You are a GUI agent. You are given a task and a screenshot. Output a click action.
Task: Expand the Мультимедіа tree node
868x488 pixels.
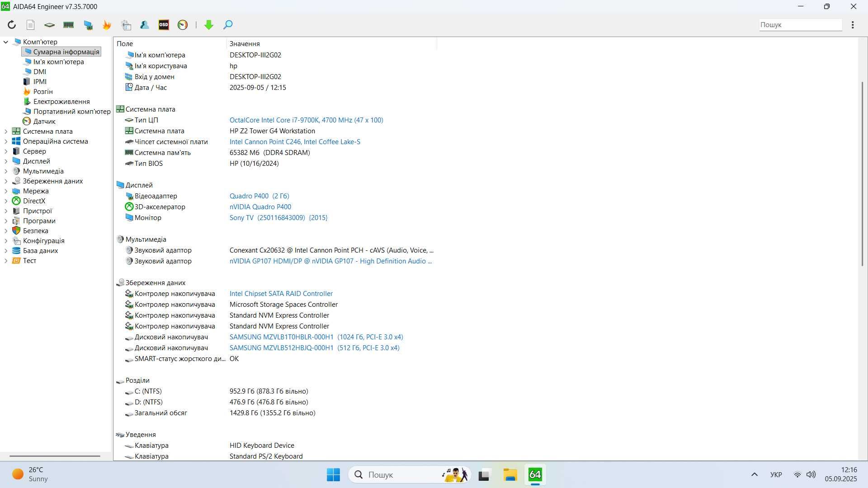tap(6, 171)
